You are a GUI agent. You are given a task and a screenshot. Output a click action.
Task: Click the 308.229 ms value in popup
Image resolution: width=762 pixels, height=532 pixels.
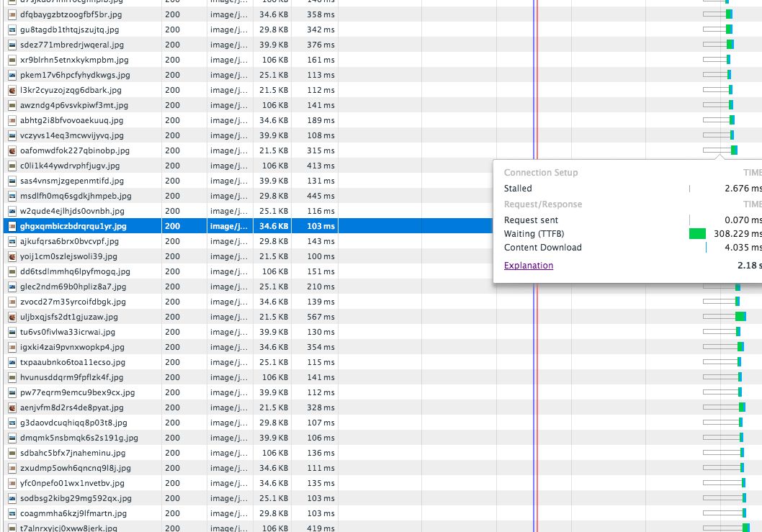click(738, 234)
